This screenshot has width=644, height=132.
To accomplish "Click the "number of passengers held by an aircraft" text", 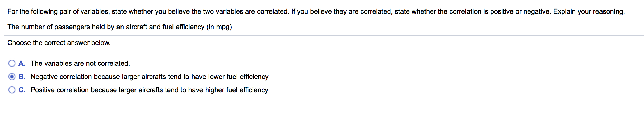I will coord(84,27).
